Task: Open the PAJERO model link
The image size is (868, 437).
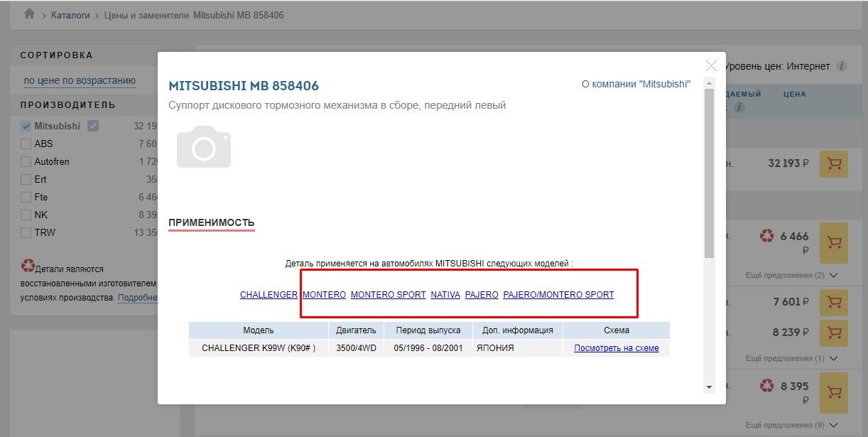Action: pyautogui.click(x=482, y=295)
